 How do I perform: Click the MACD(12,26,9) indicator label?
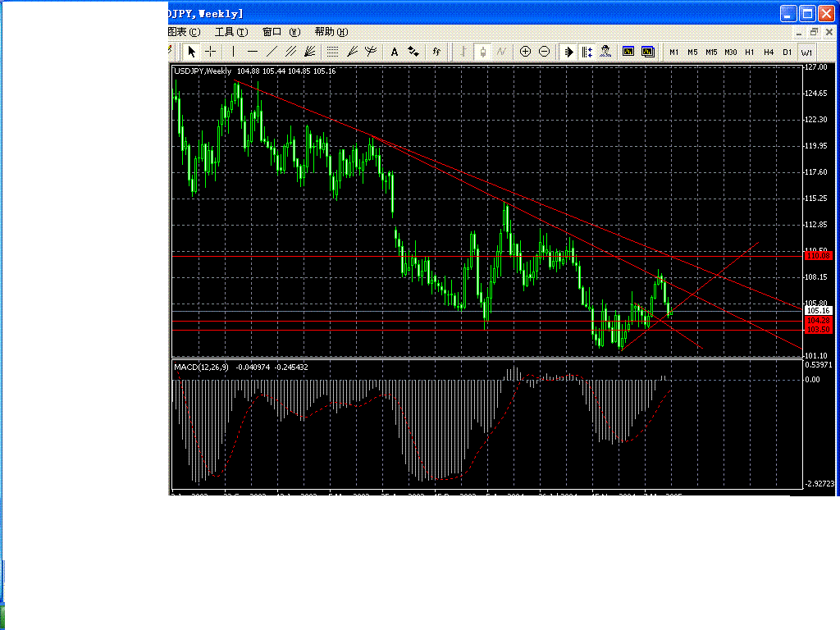pos(202,367)
